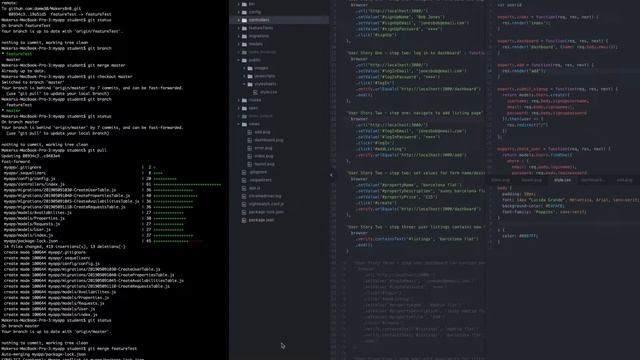This screenshot has width=640, height=360.
Task: Click the add.pug file icon
Action: pos(250,132)
